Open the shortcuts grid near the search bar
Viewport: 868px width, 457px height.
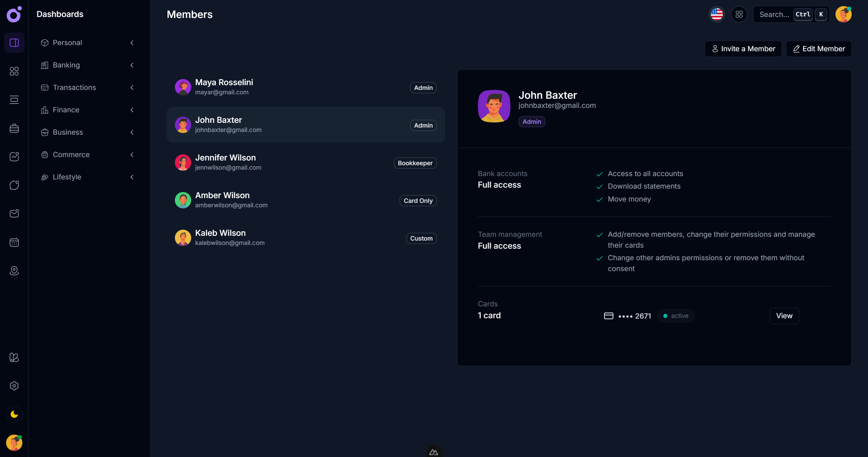(x=739, y=14)
